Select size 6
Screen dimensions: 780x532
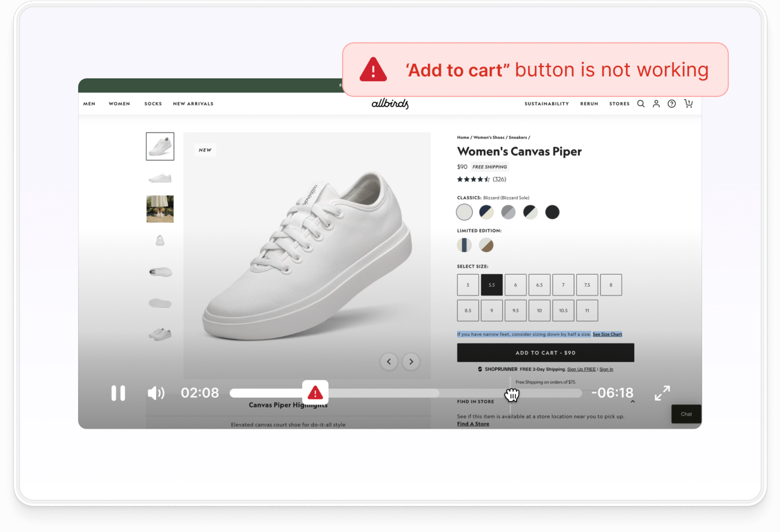(x=516, y=285)
